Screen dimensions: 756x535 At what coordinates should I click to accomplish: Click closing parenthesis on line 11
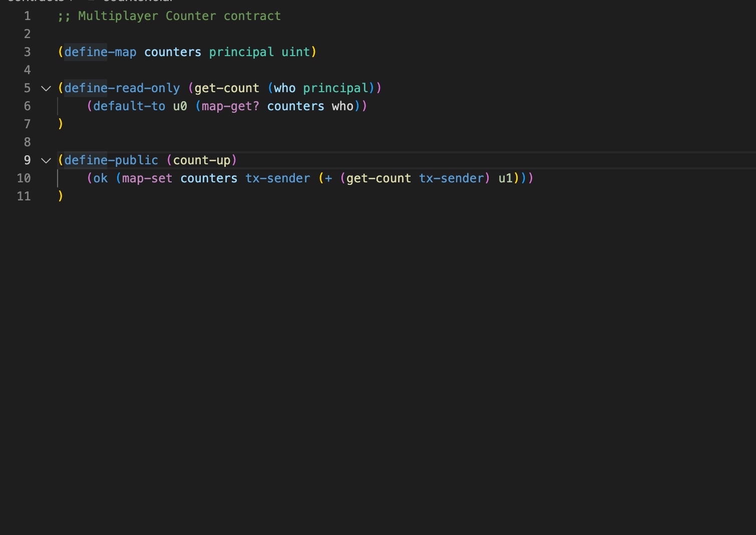coord(61,196)
